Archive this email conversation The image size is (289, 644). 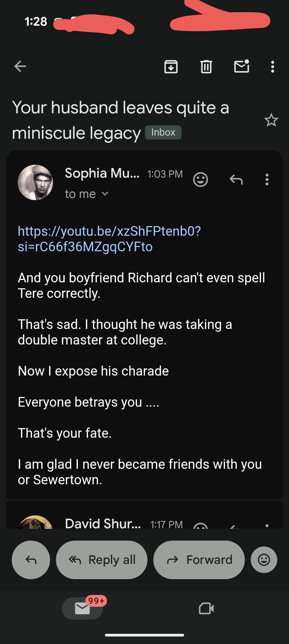tap(171, 67)
